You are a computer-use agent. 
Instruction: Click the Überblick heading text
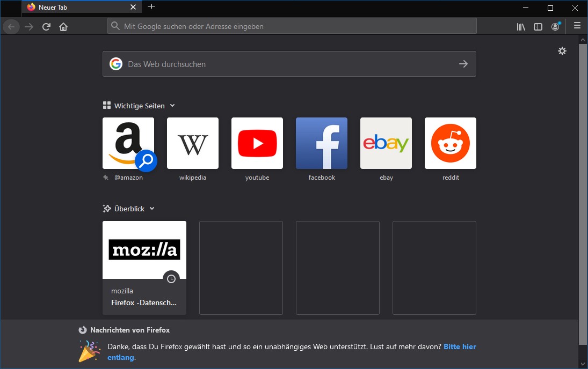(129, 209)
